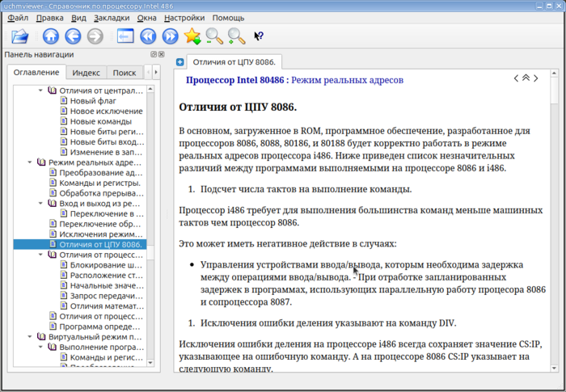Jump to next contents page (double-right arrow)
The width and height of the screenshot is (566, 392).
coord(170,36)
